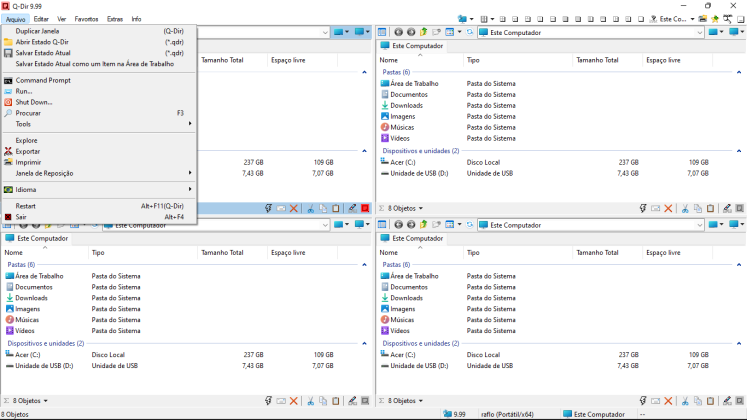Click folder tree icon in top-right pane
Viewport: 747px width, 420px height.
[382, 32]
